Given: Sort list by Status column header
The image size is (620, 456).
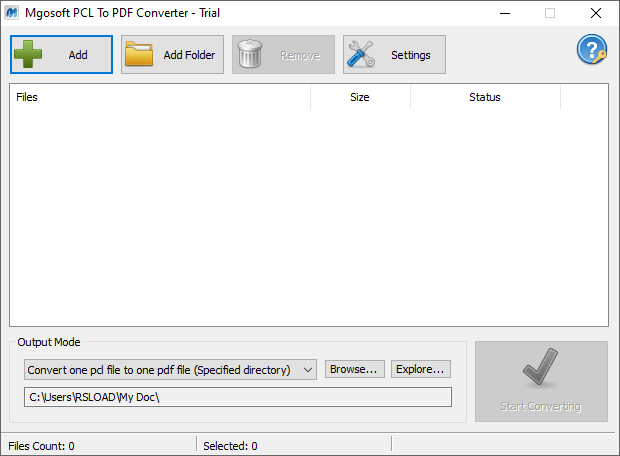Looking at the screenshot, I should 485,97.
